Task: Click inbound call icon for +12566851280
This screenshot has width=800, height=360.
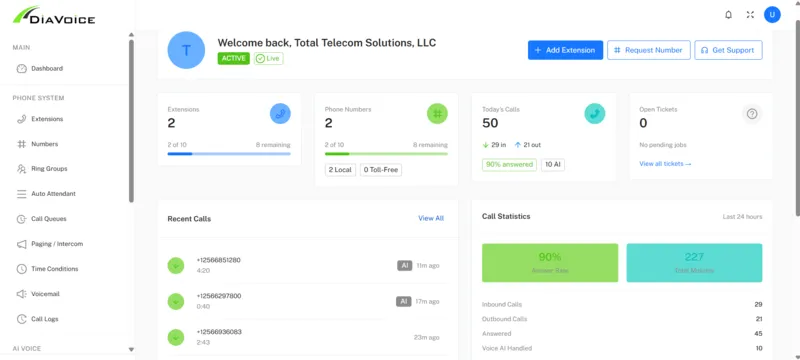Action: [x=176, y=265]
